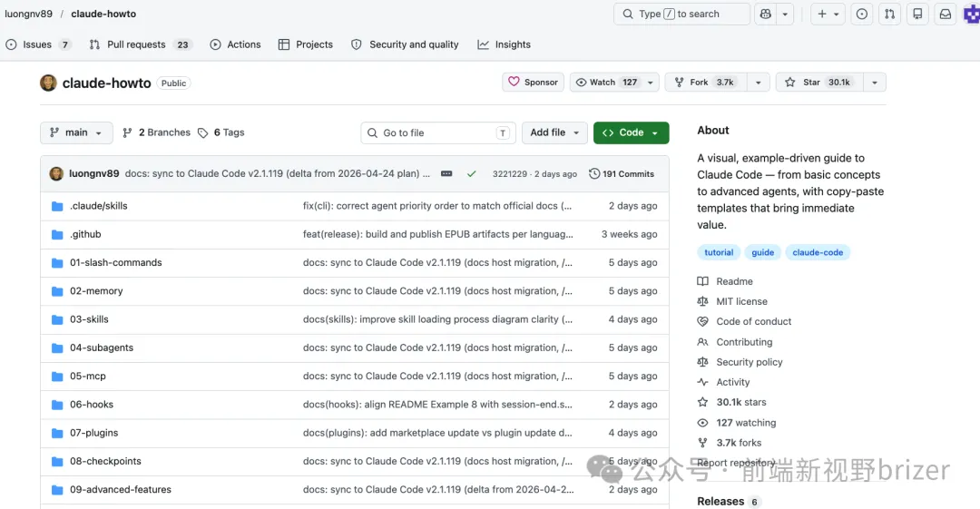Viewport: 980px width, 509px height.
Task: Open the issues icon in top header
Action: [x=862, y=14]
